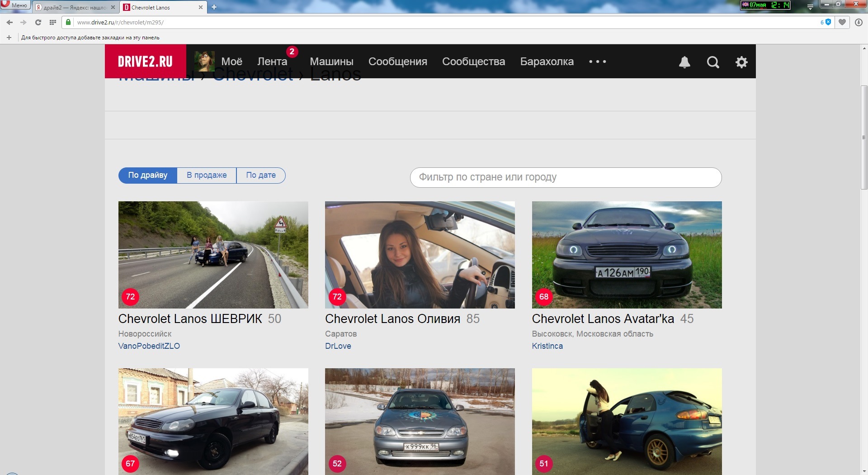Open the downloads icon
868x475 pixels.
click(x=859, y=22)
